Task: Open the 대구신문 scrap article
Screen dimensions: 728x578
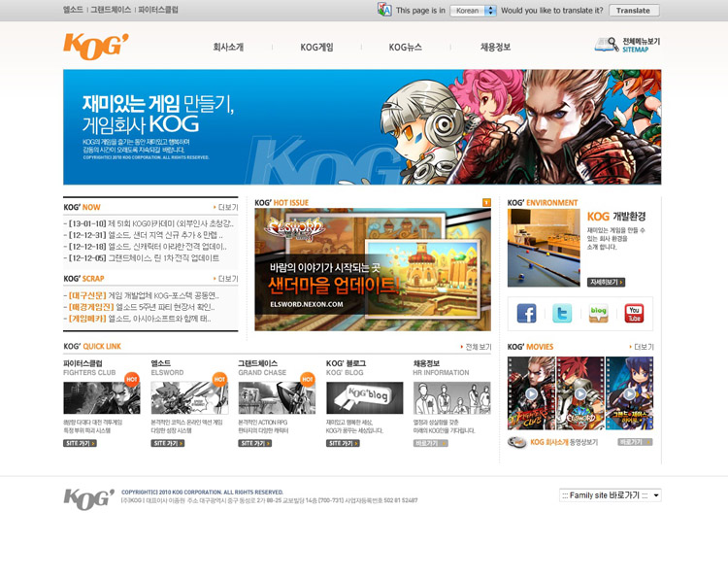Action: tap(141, 295)
